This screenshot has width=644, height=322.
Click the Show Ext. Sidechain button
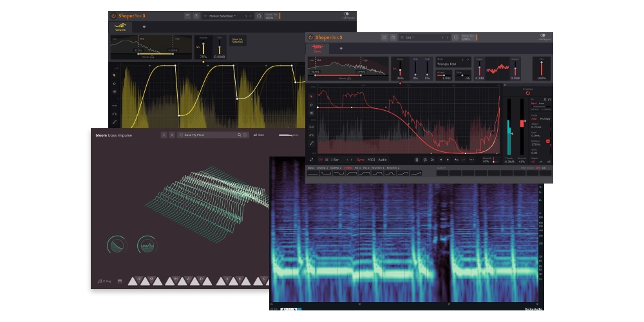click(238, 41)
